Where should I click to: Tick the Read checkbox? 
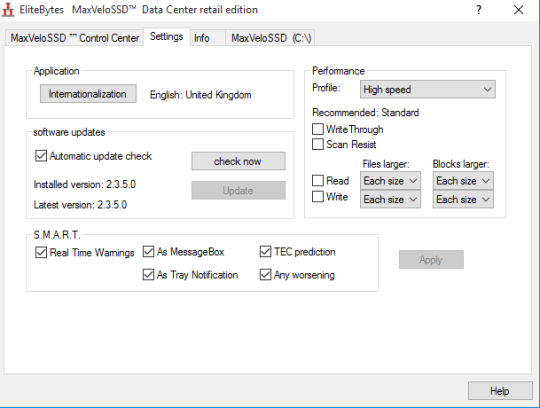pos(318,180)
